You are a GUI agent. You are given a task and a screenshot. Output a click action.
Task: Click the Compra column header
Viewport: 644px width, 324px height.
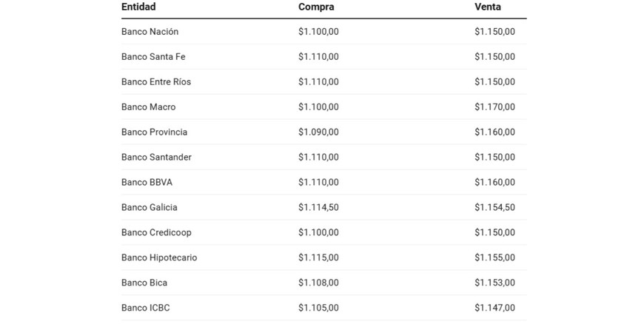pyautogui.click(x=316, y=7)
